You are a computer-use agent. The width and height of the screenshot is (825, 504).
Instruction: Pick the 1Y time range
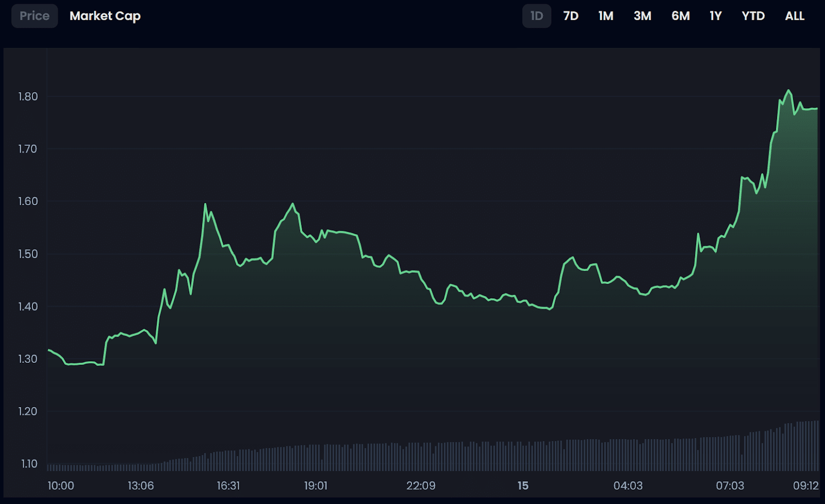716,16
